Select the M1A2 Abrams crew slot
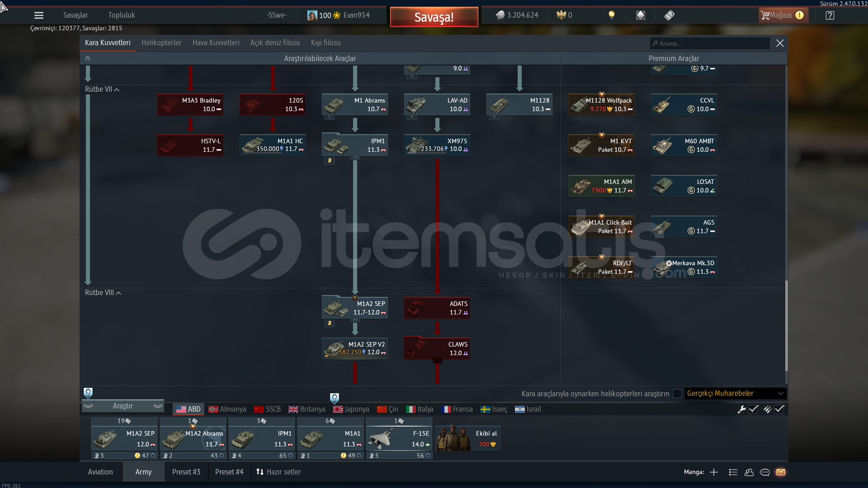The image size is (868, 488). point(193,438)
